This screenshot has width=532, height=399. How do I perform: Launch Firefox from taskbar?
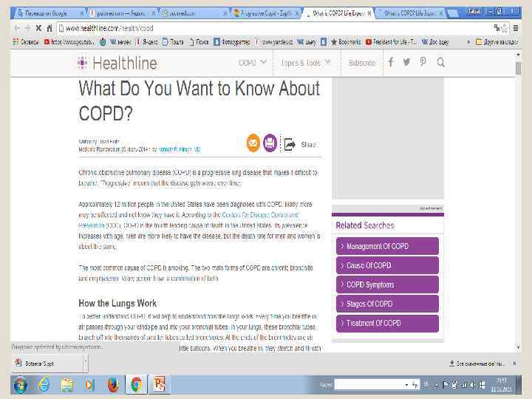[113, 384]
